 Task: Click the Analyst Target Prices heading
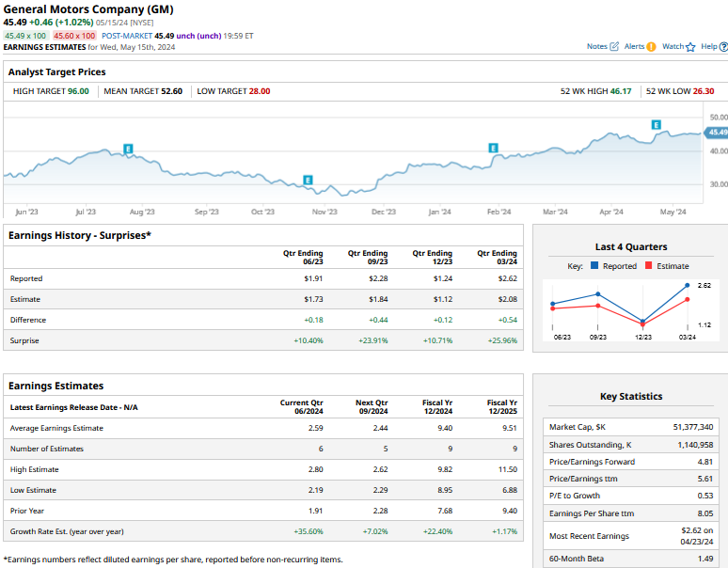pyautogui.click(x=56, y=71)
